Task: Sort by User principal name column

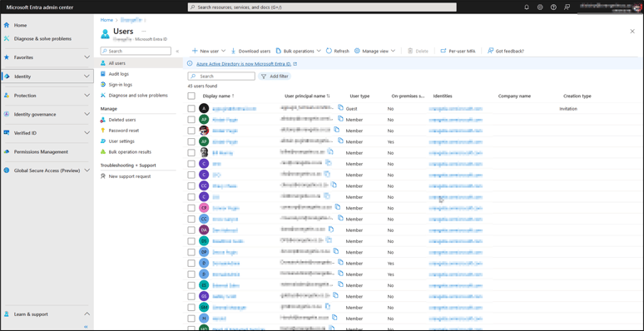Action: (307, 96)
